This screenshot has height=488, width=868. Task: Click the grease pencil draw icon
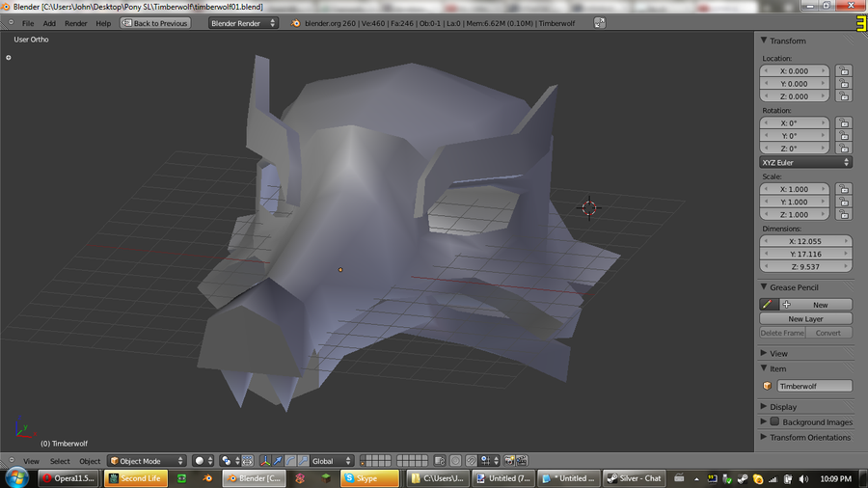pyautogui.click(x=768, y=305)
